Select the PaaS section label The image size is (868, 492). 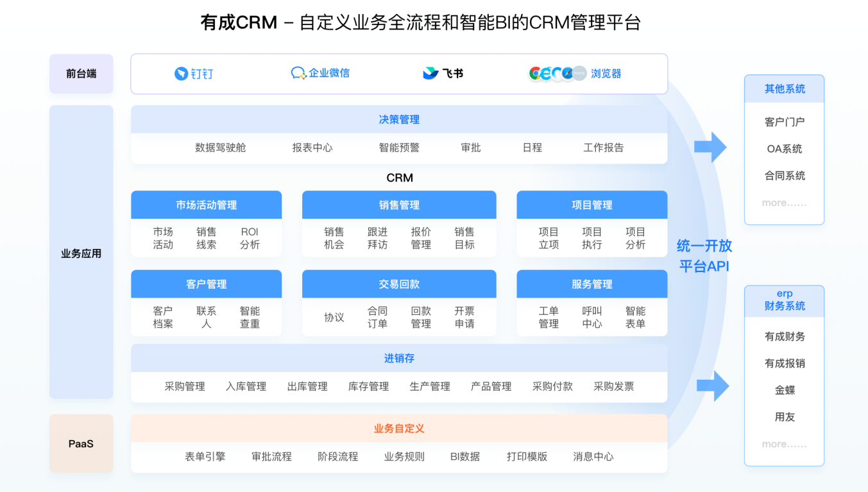[x=81, y=443]
